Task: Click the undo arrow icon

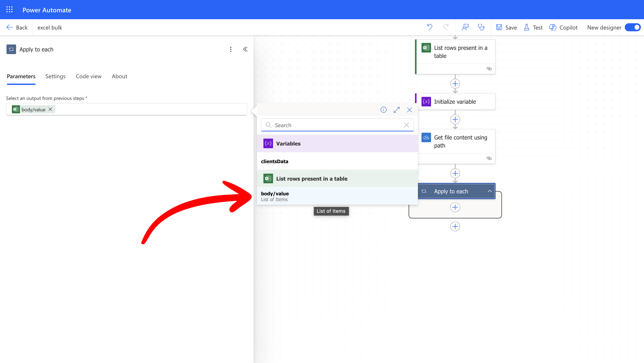Action: pyautogui.click(x=430, y=27)
